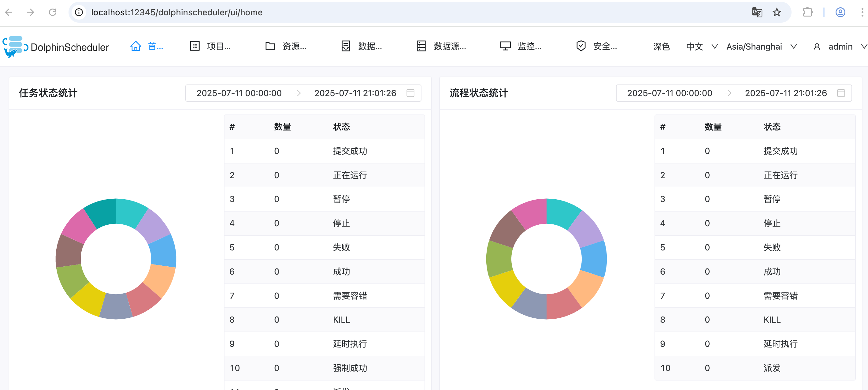
Task: Click the DolphinScheduler logo icon
Action: pos(15,47)
